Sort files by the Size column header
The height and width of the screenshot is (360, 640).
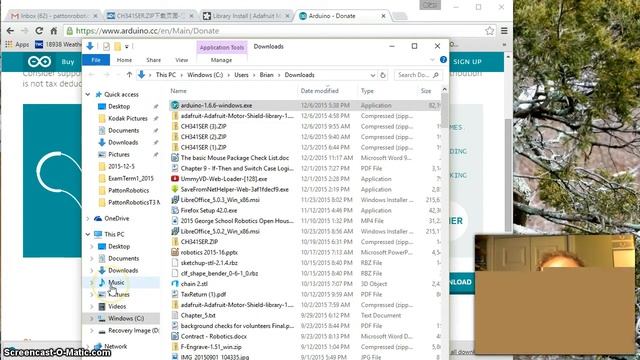click(426, 91)
